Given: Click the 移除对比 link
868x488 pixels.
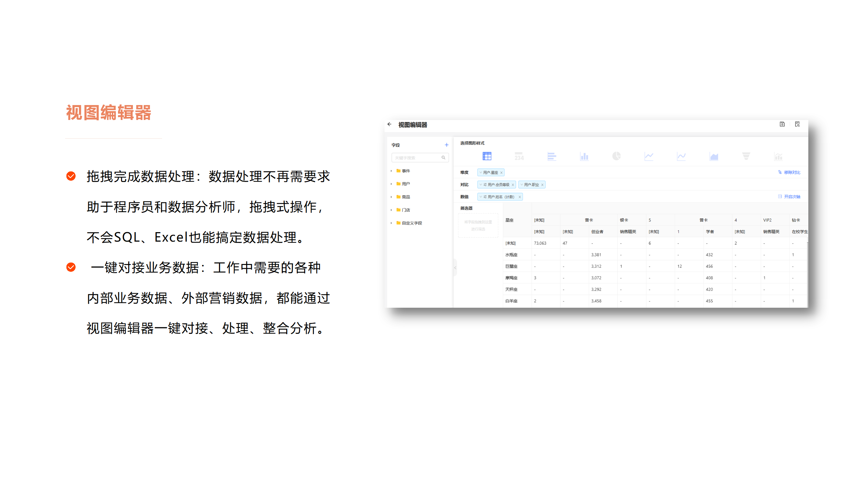Looking at the screenshot, I should coord(789,172).
